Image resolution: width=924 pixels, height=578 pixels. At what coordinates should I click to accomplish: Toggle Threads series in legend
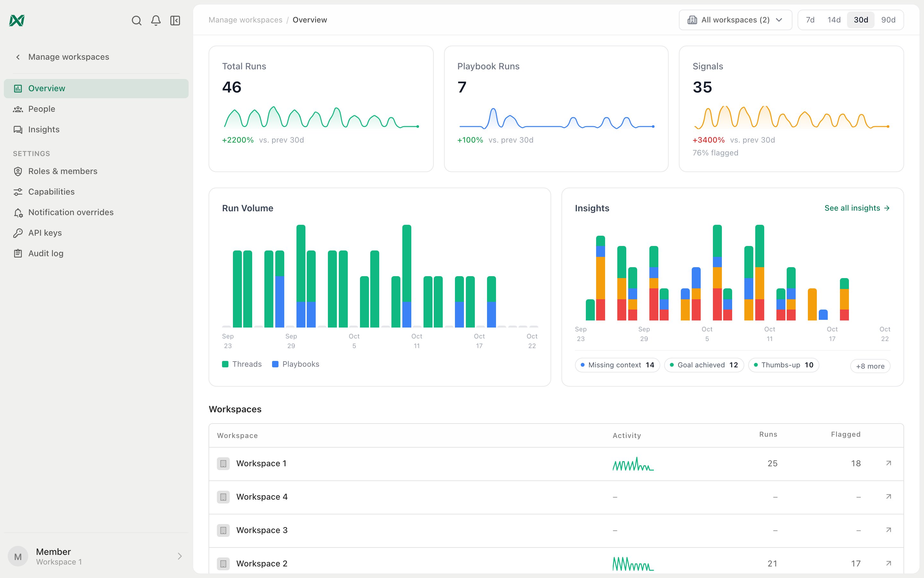tap(242, 364)
